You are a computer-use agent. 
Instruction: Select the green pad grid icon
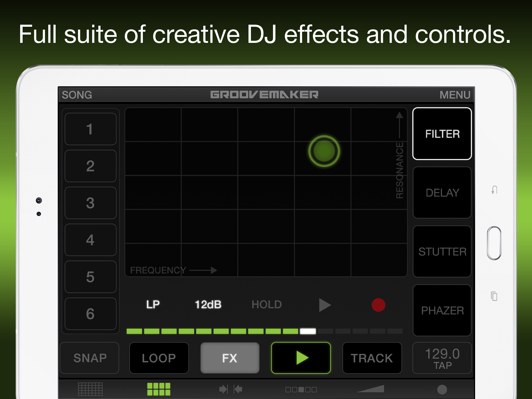(x=159, y=389)
